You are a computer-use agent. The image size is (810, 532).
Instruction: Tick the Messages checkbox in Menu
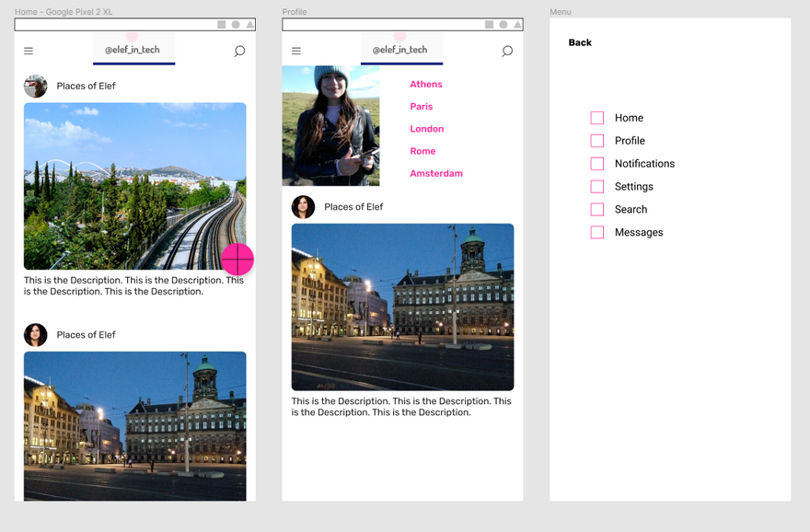[597, 233]
